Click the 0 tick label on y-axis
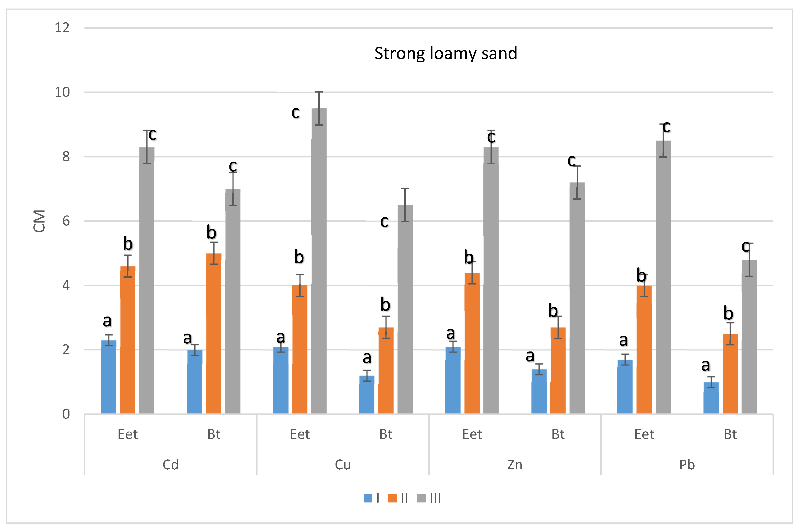This screenshot has height=532, width=800. pos(66,414)
